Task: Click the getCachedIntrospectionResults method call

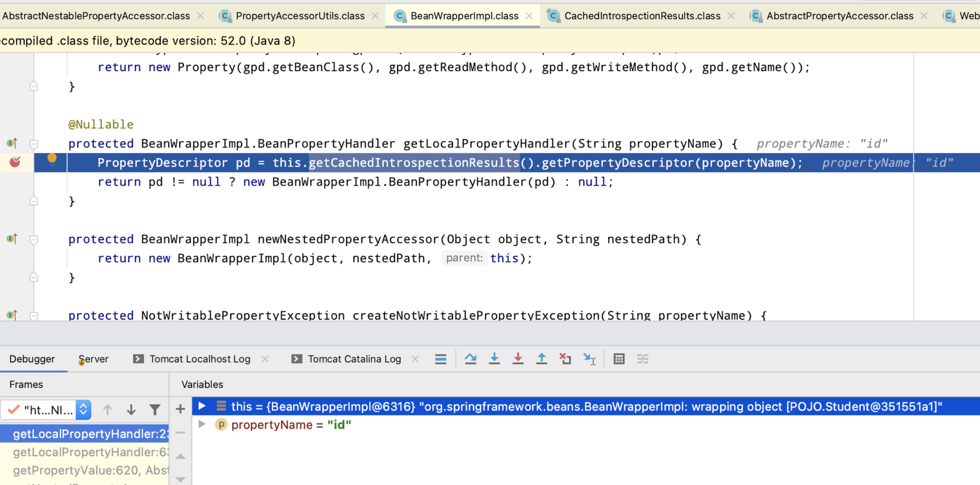Action: [414, 163]
